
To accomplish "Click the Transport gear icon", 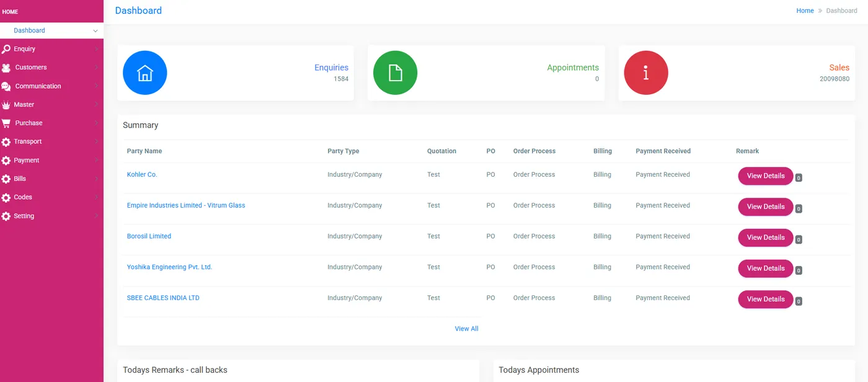I will (x=6, y=142).
